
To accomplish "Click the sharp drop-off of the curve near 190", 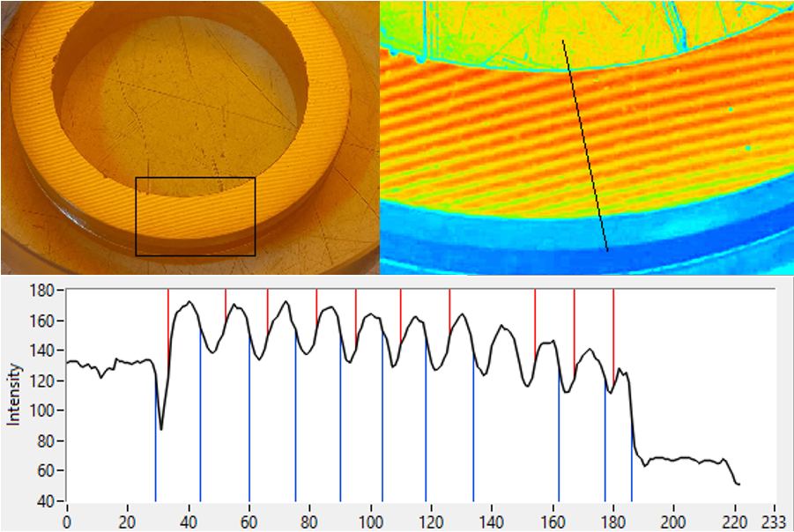I will (x=630, y=414).
